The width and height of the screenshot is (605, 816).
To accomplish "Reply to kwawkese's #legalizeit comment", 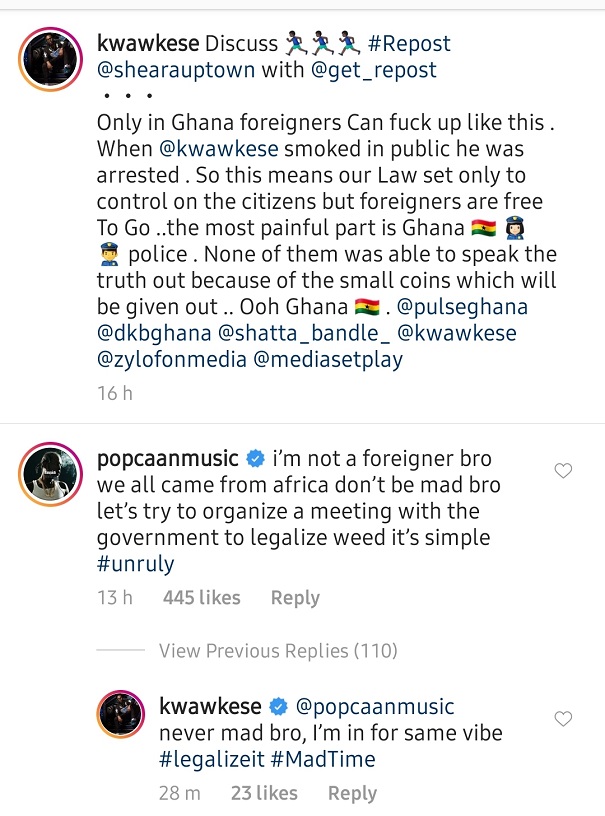I will click(x=352, y=793).
